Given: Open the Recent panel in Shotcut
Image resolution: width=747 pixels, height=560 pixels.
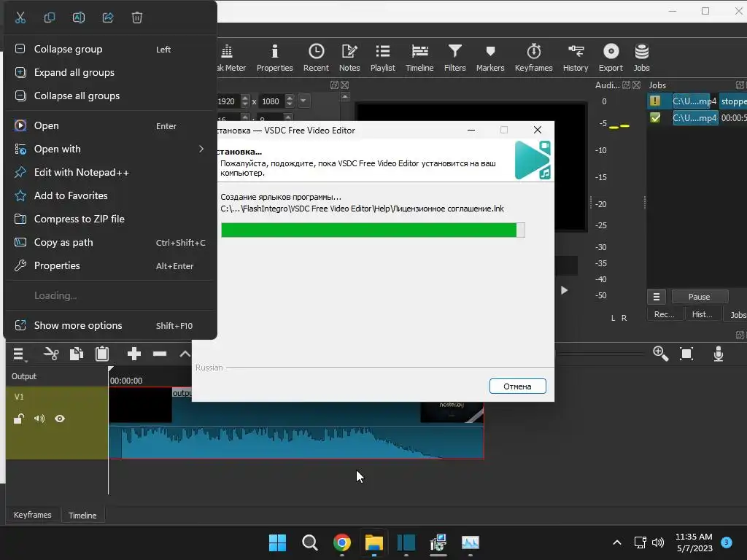Looking at the screenshot, I should [x=316, y=58].
